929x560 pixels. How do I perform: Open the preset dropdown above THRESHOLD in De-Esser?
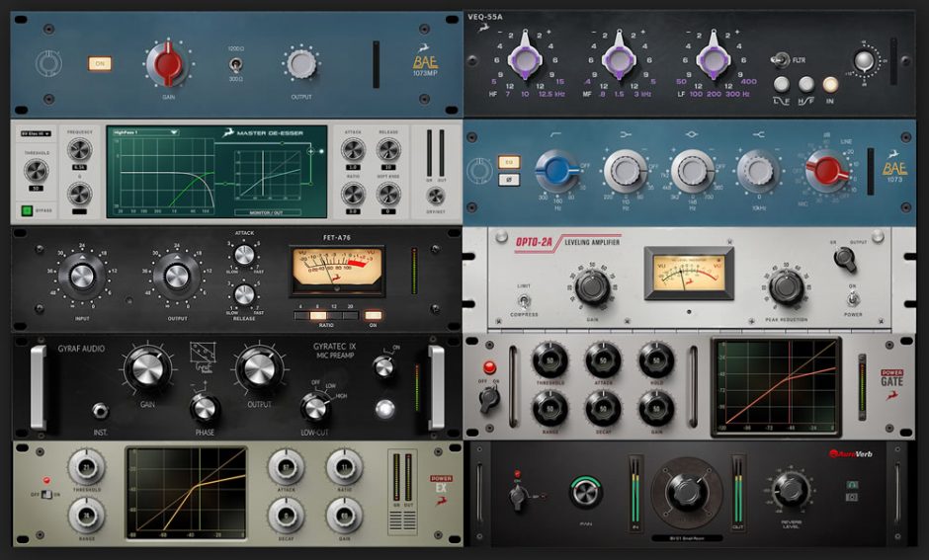(x=36, y=133)
